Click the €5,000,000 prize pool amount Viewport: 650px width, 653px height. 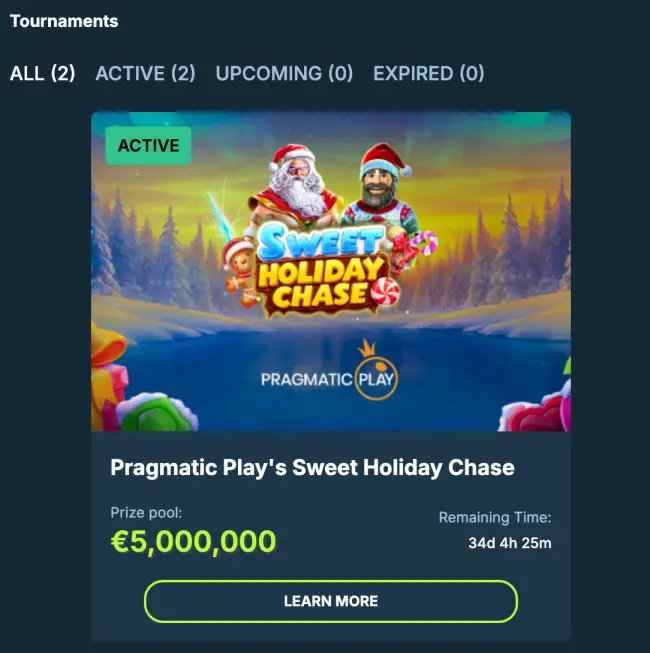coord(193,541)
